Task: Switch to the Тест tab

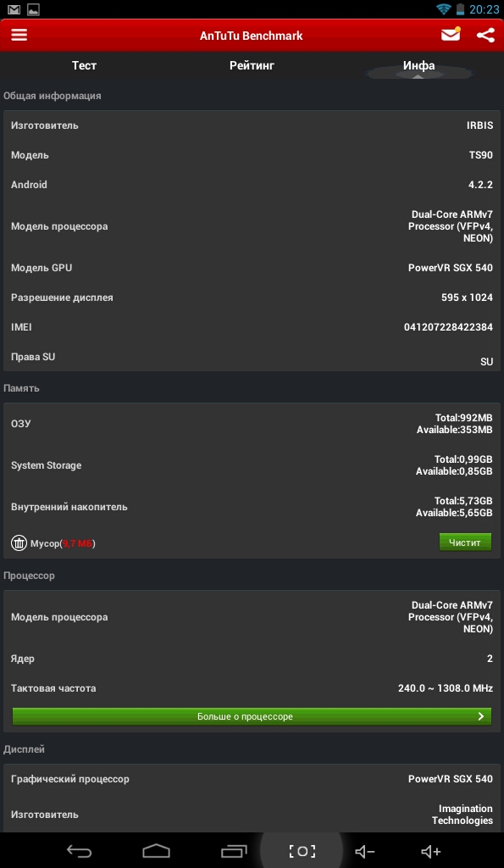Action: pyautogui.click(x=84, y=66)
